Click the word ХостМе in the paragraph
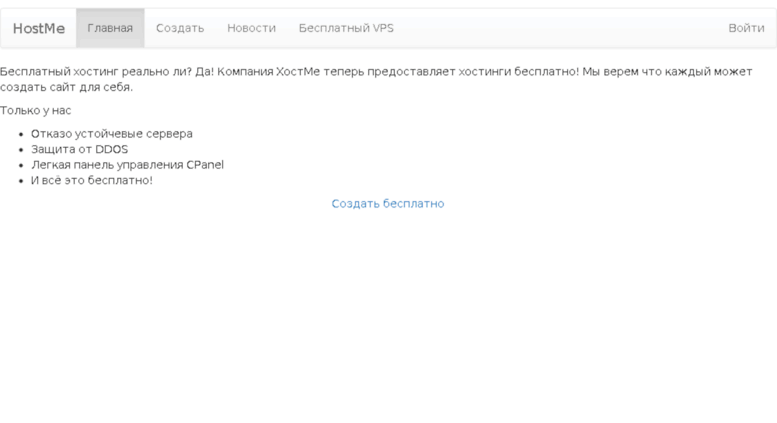Screen dimensions: 777x423 [x=298, y=71]
